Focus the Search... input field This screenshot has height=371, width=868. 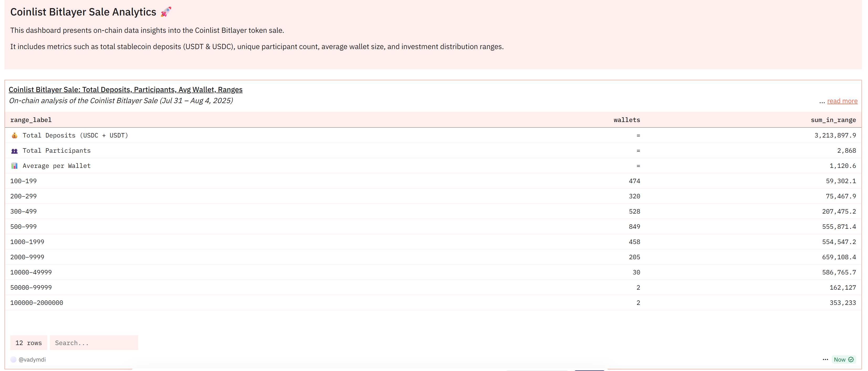click(94, 343)
